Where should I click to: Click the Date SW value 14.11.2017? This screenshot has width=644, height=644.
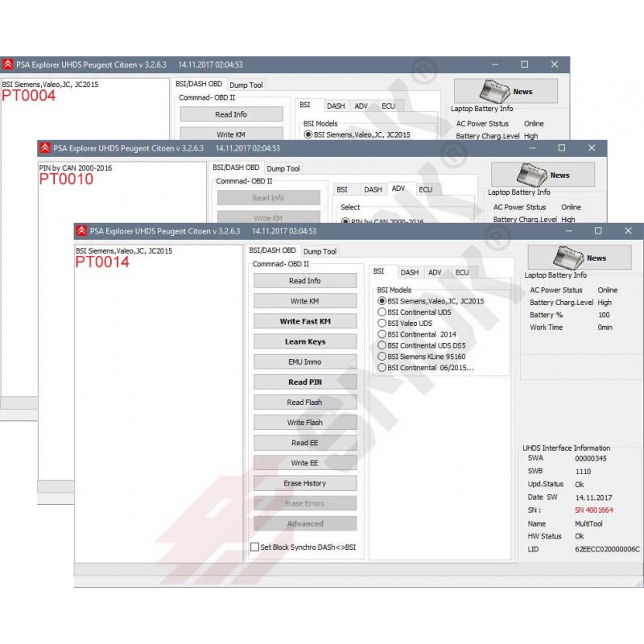[x=593, y=497]
